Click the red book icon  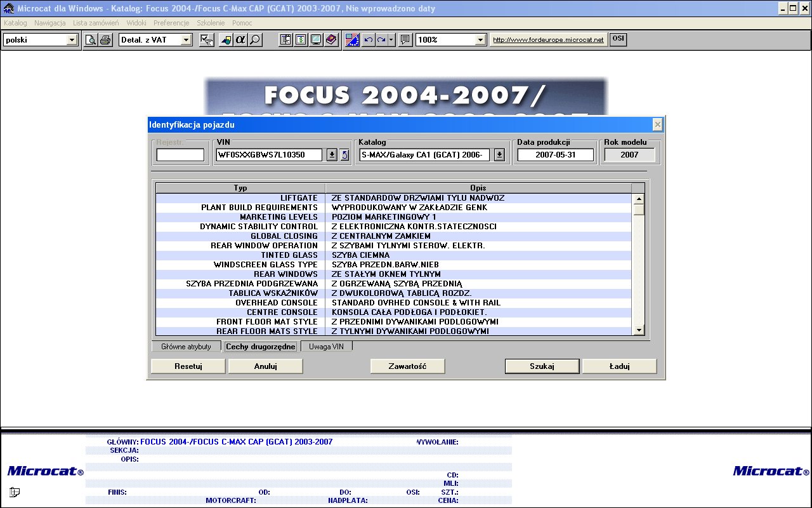point(331,39)
